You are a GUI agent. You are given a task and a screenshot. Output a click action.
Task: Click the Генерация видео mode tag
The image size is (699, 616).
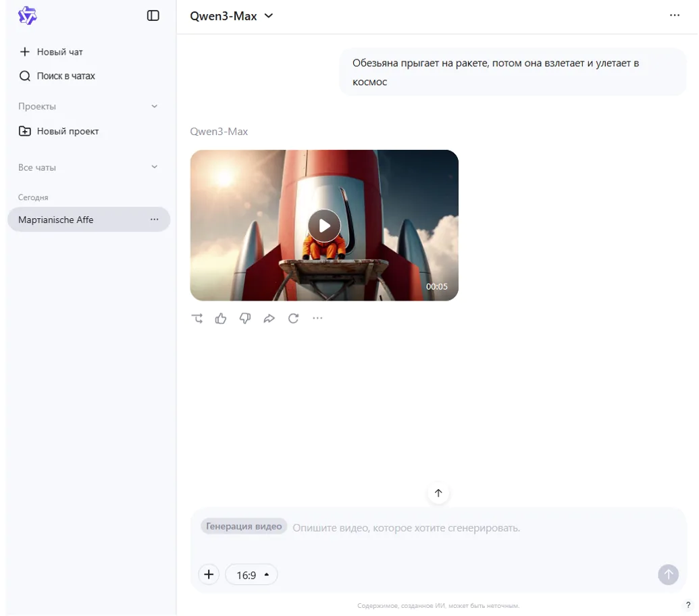click(x=243, y=526)
